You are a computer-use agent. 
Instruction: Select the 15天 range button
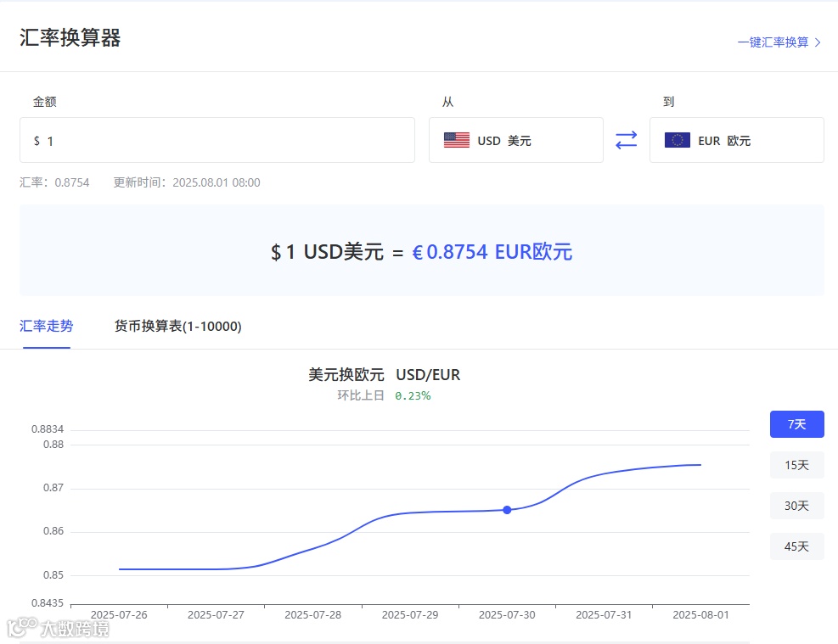pos(797,465)
